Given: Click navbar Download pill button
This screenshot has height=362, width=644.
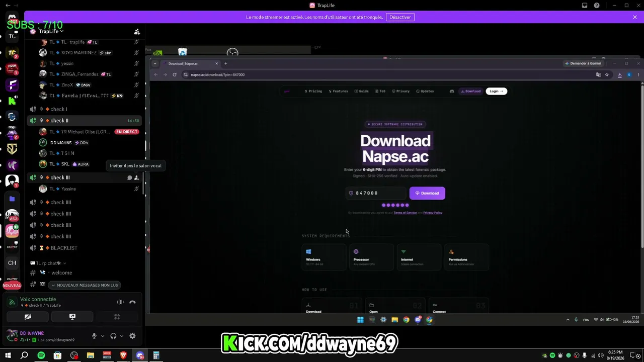Looking at the screenshot, I should tap(471, 92).
